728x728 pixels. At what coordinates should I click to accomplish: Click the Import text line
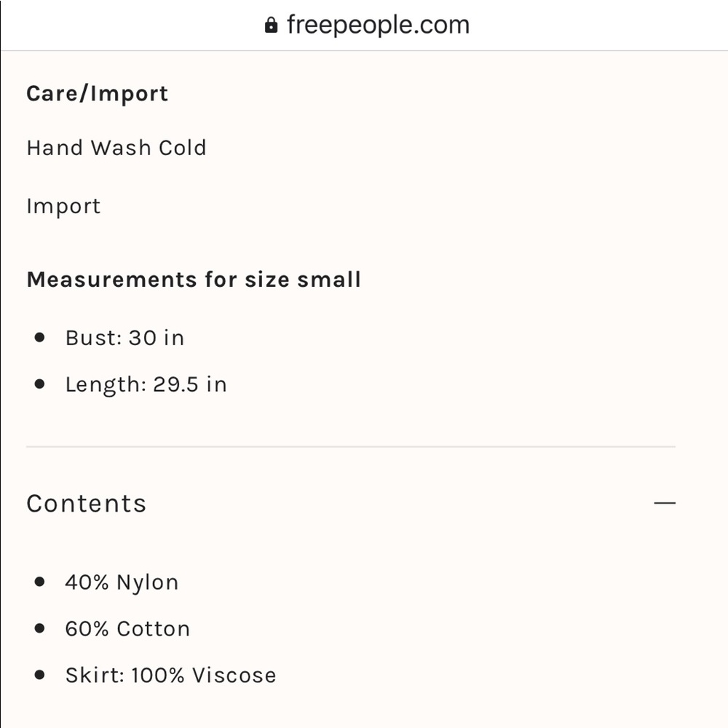coord(63,206)
